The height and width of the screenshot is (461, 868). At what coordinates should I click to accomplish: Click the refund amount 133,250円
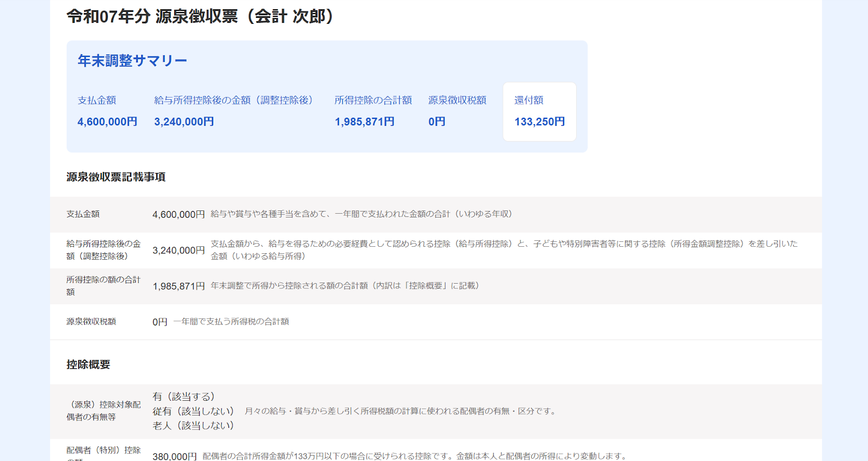pos(540,121)
